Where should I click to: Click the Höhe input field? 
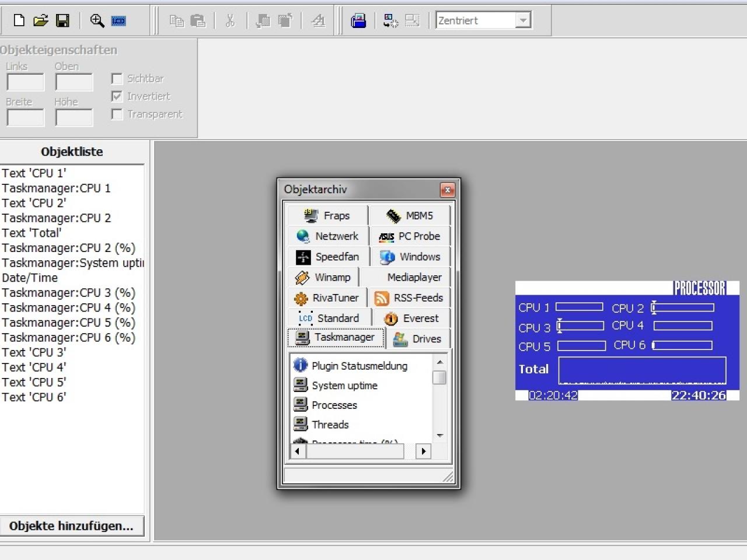74,117
